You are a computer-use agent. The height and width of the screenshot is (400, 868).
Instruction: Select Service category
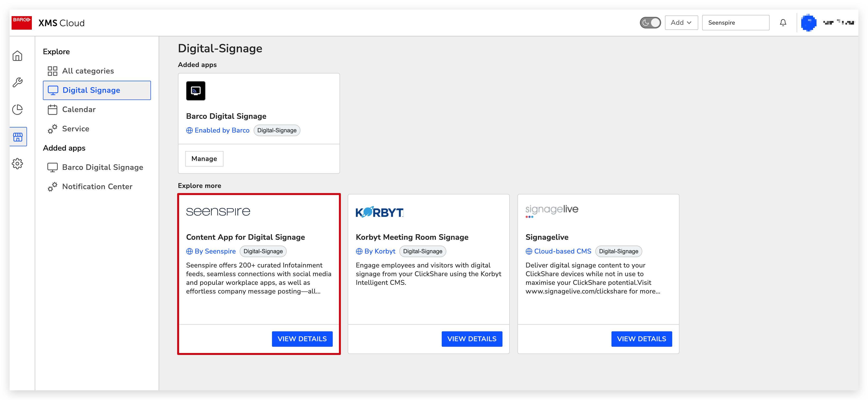tap(97, 129)
